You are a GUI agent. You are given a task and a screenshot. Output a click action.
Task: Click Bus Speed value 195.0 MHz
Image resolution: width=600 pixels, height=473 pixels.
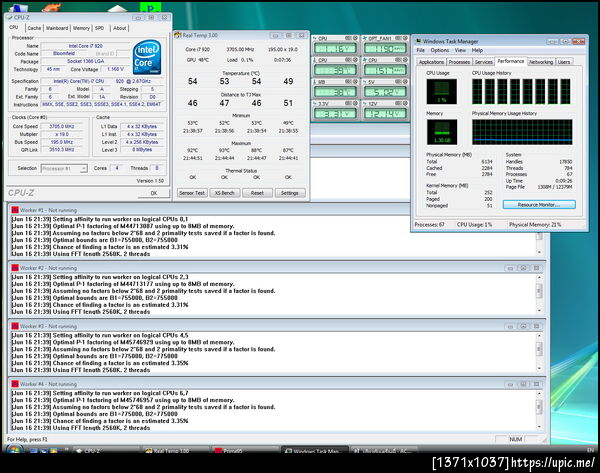(x=62, y=142)
